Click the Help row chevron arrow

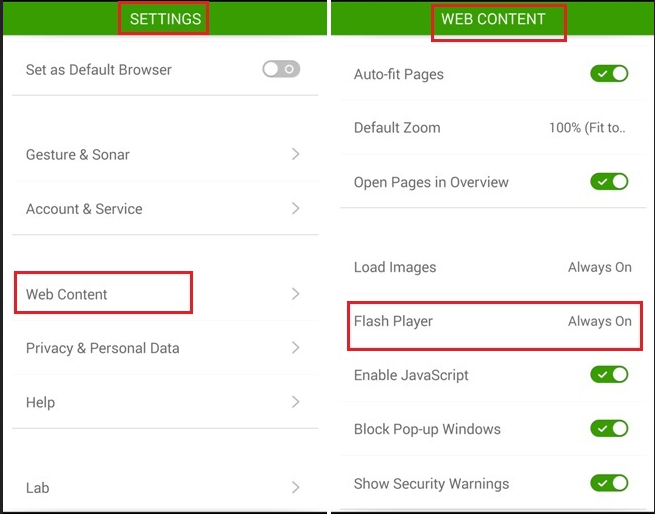[295, 402]
